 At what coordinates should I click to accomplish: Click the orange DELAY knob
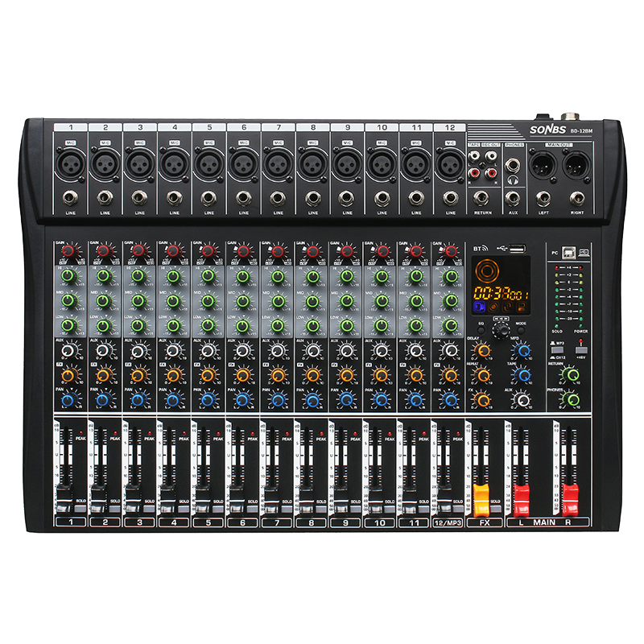point(481,351)
